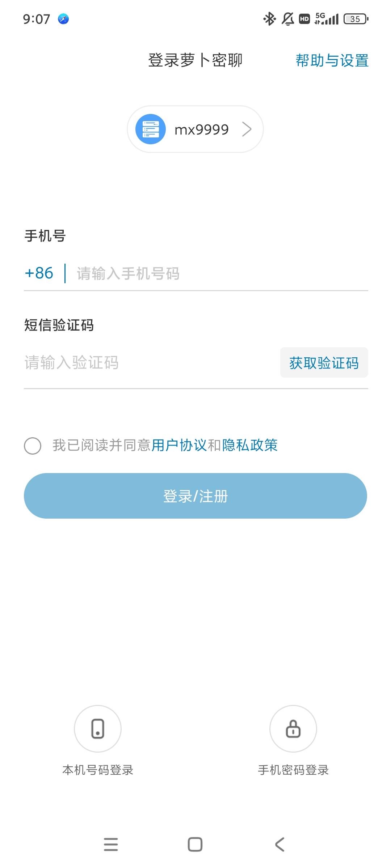
Task: Switch to 手机密码登录 login method
Action: point(293,770)
